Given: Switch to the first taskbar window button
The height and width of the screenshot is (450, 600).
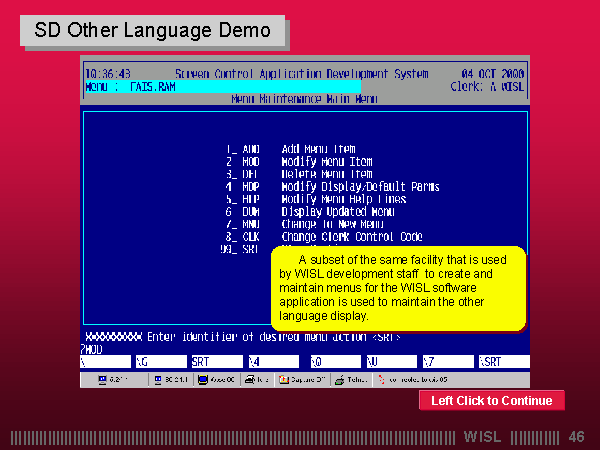Looking at the screenshot, I should pyautogui.click(x=112, y=380).
